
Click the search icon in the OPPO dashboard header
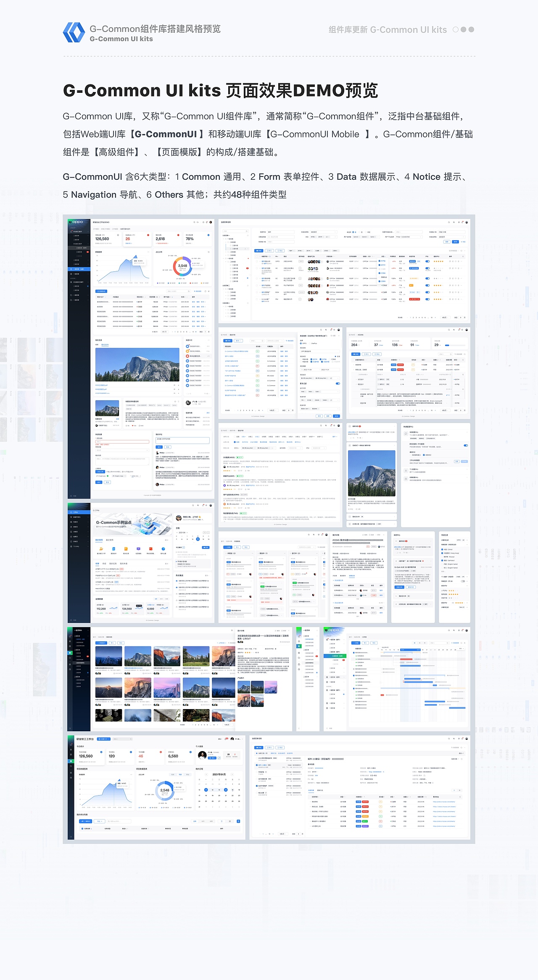(194, 222)
